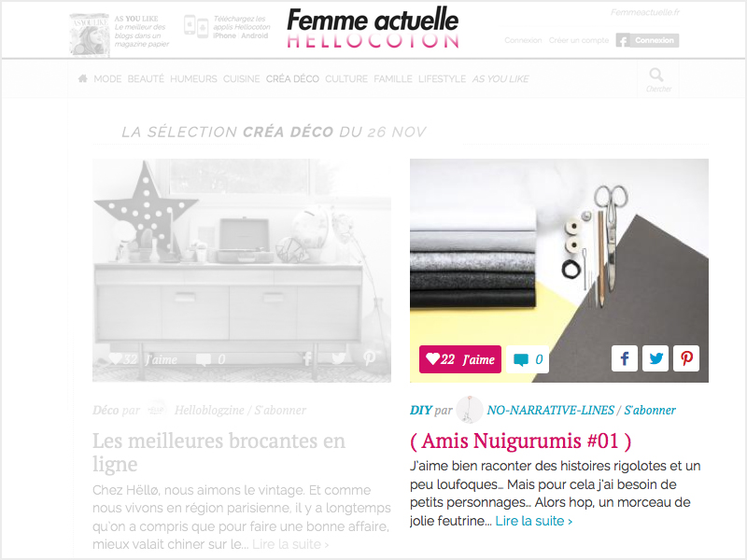Pin Amis Nuigurumis post on Pinterest
Viewport: 747px width, 560px height.
tap(686, 358)
